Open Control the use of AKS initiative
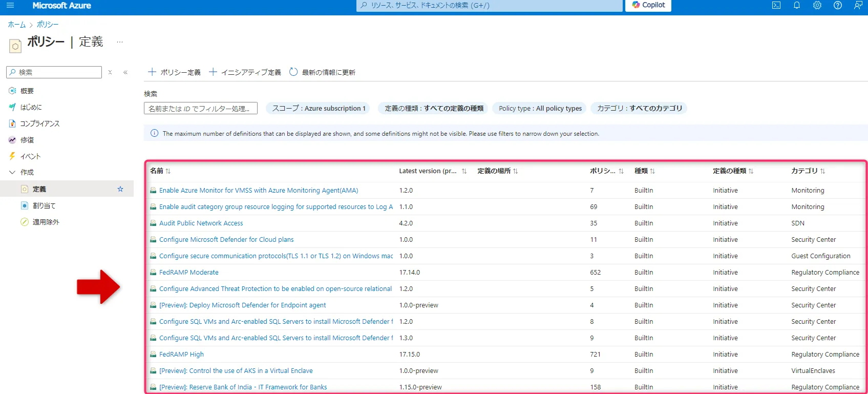Image resolution: width=868 pixels, height=394 pixels. coord(236,370)
